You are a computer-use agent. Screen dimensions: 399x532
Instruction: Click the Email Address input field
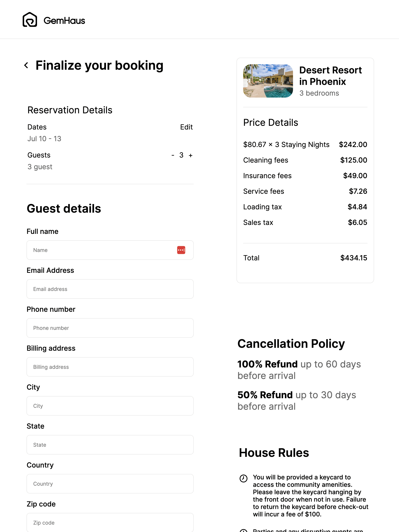pyautogui.click(x=110, y=289)
